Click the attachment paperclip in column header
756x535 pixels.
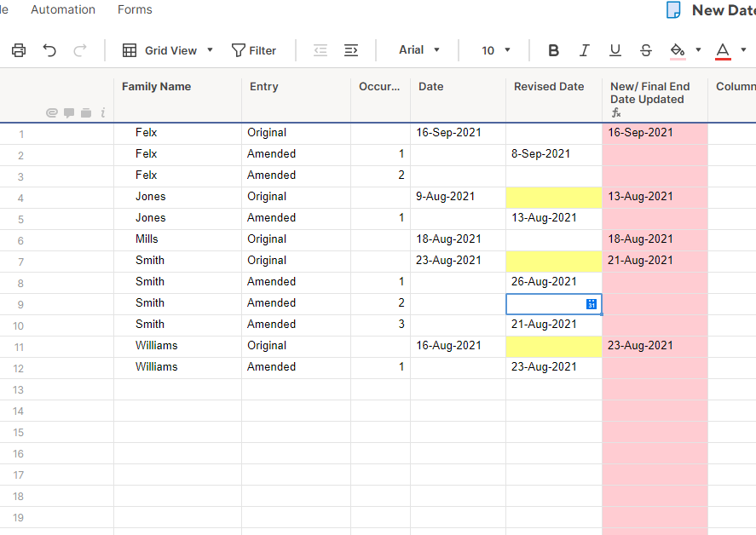tap(51, 112)
